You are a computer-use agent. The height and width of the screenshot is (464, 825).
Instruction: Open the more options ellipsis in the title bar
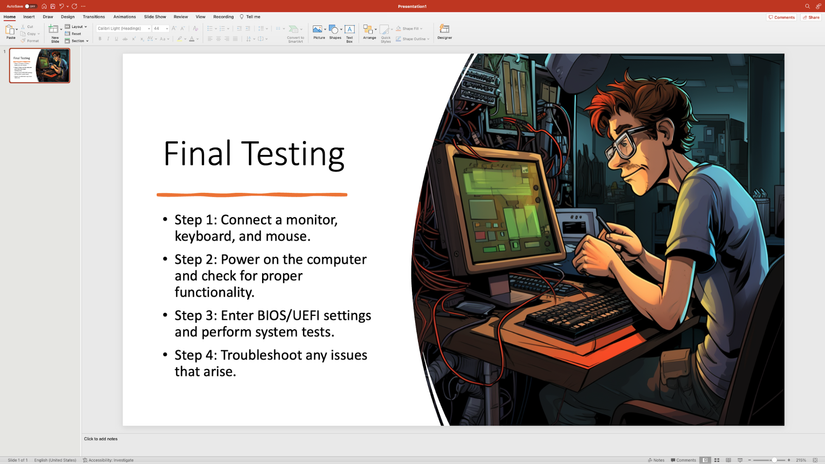pyautogui.click(x=83, y=6)
